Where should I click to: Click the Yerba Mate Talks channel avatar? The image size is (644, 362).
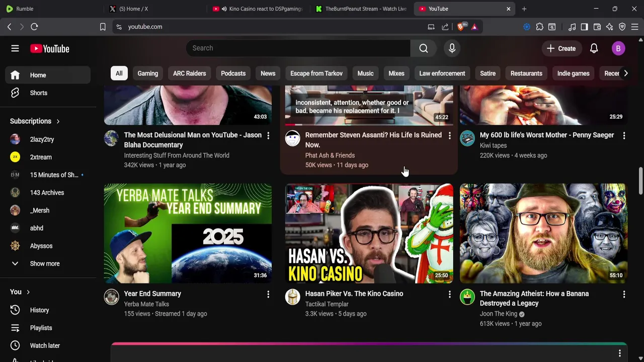tap(111, 297)
